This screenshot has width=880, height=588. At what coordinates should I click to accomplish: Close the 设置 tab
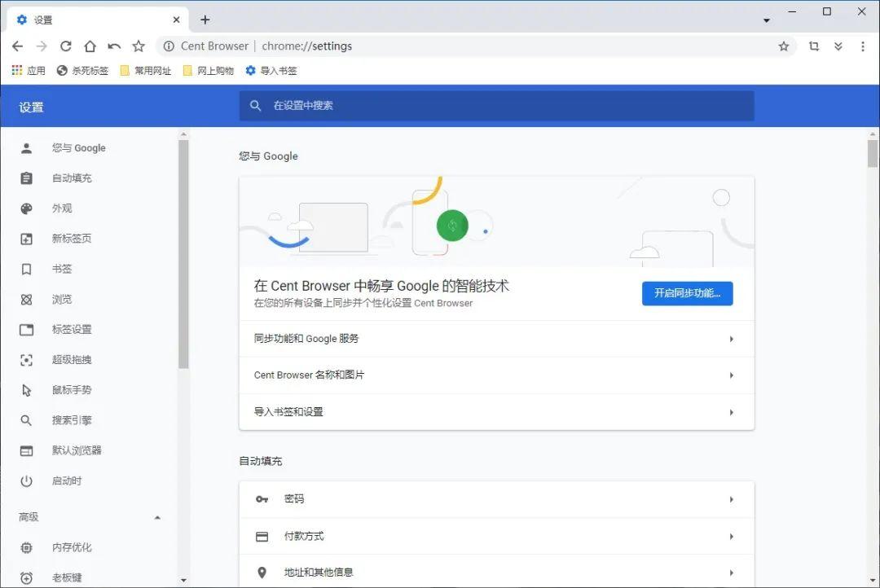(x=176, y=20)
